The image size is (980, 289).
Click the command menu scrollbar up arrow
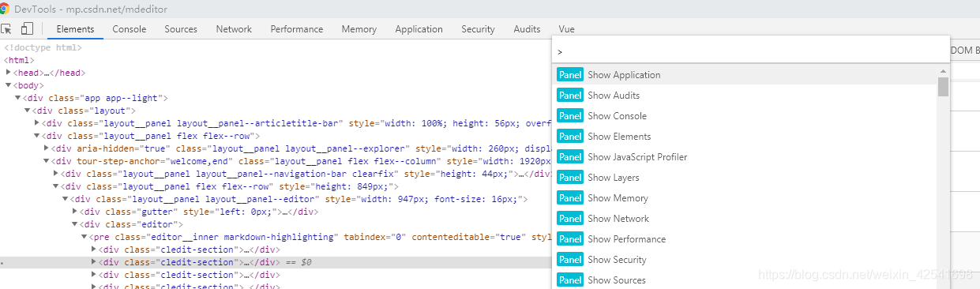[x=943, y=71]
